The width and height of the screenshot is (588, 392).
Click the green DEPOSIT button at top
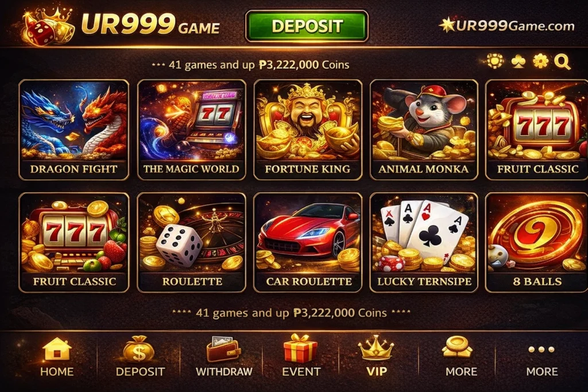[x=307, y=26]
